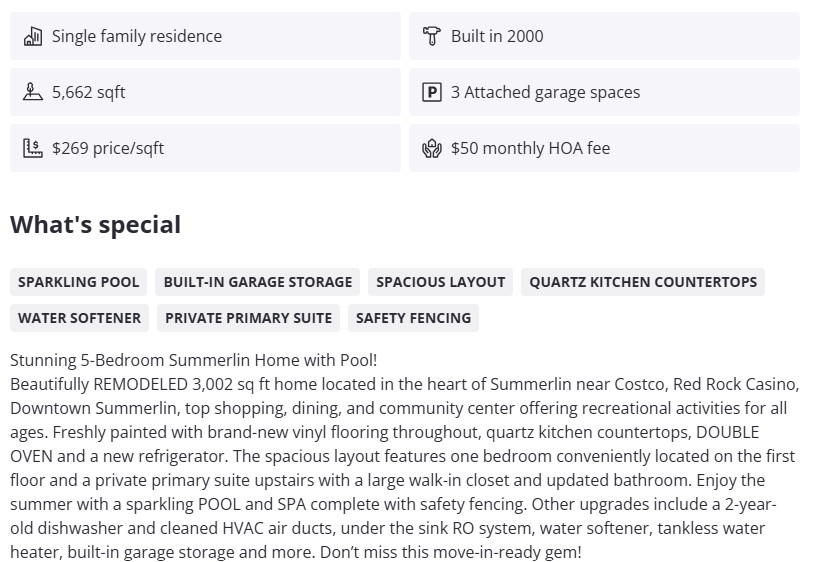Image resolution: width=816 pixels, height=562 pixels.
Task: Select the PRIVATE PRIMARY SUITE tag
Action: pos(248,318)
